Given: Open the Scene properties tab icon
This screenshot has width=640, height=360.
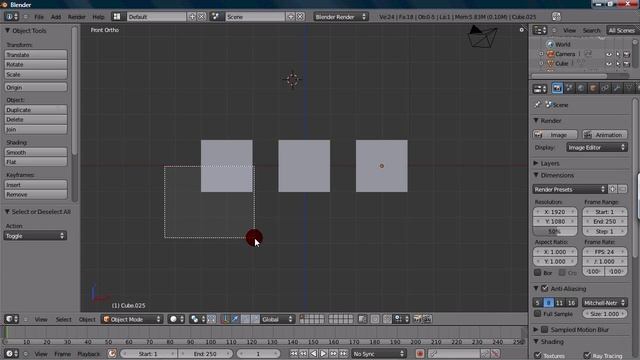Looking at the screenshot, I should (569, 88).
